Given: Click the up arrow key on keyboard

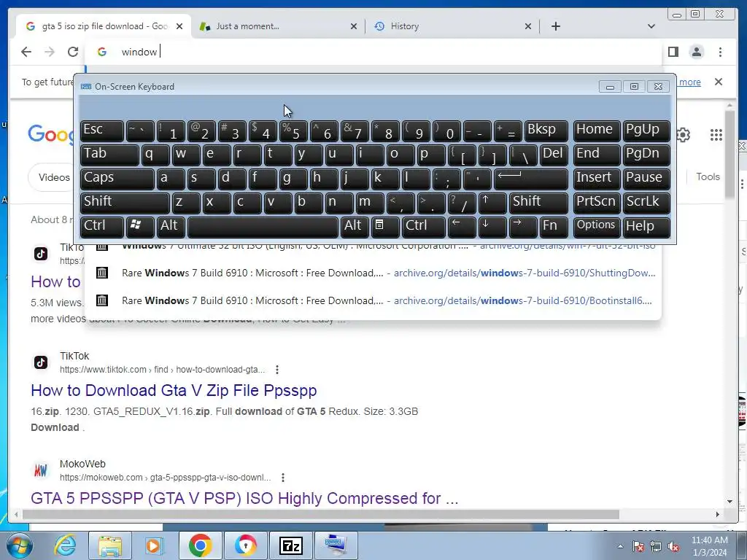Looking at the screenshot, I should point(492,203).
